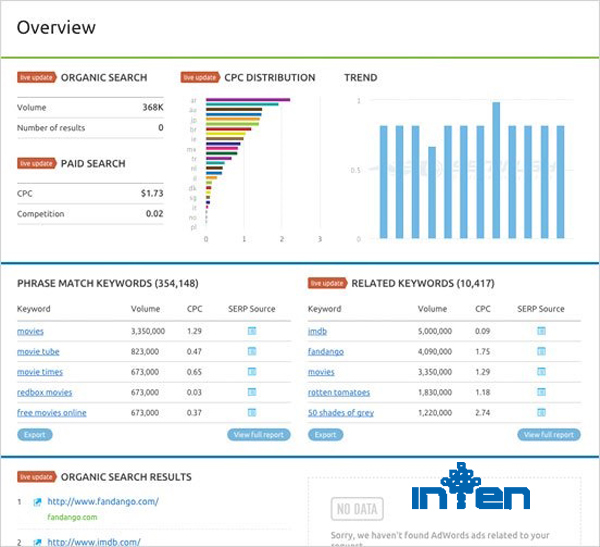View full report for related keywords
Viewport: 600px width, 547px height.
tap(549, 435)
